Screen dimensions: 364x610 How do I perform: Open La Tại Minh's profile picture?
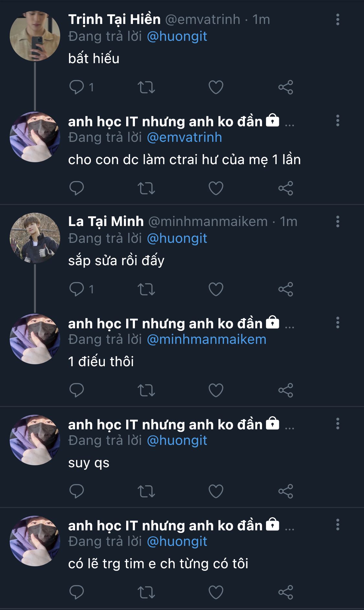click(x=35, y=238)
